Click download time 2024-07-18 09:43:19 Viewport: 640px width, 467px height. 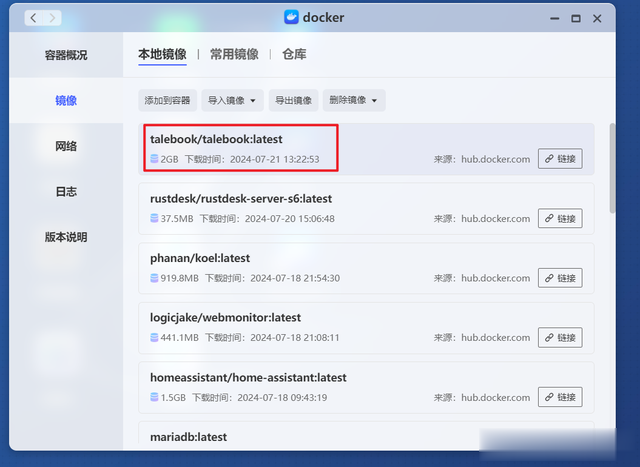[282, 398]
